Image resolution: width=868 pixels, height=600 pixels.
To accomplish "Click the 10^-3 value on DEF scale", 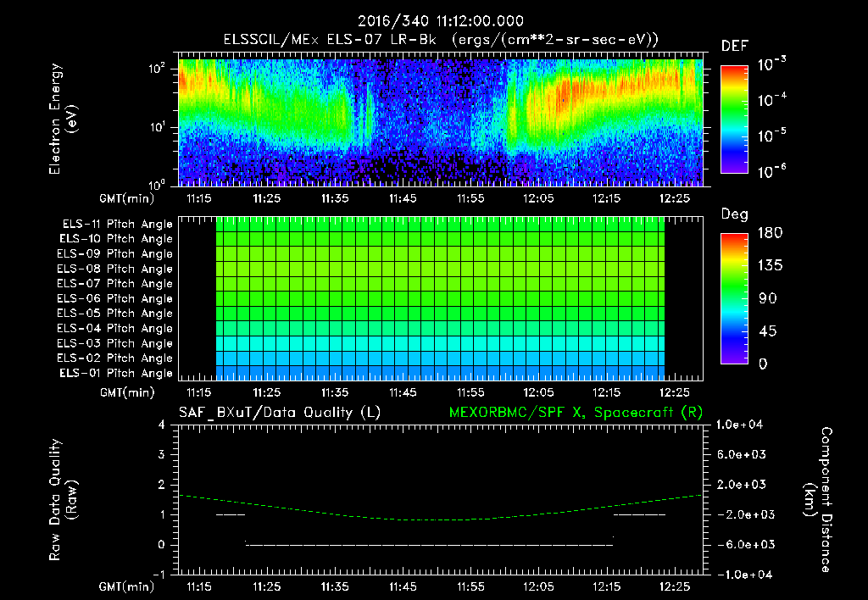I will click(x=771, y=64).
